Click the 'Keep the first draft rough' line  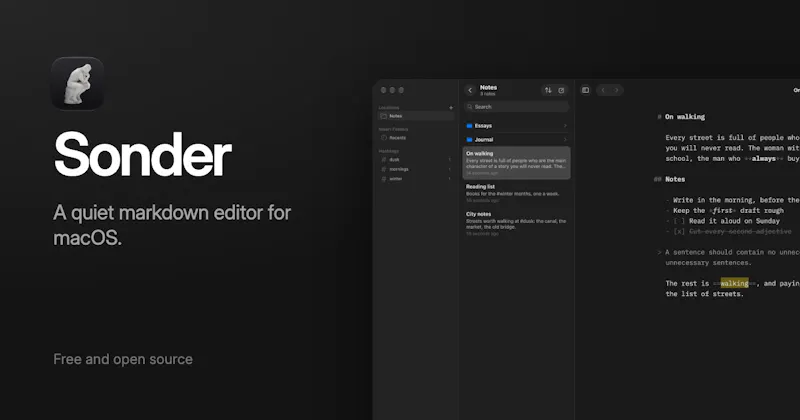(724, 211)
